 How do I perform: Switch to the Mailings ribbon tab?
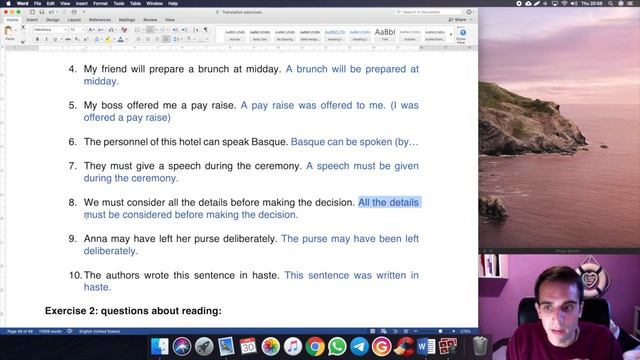tap(127, 20)
